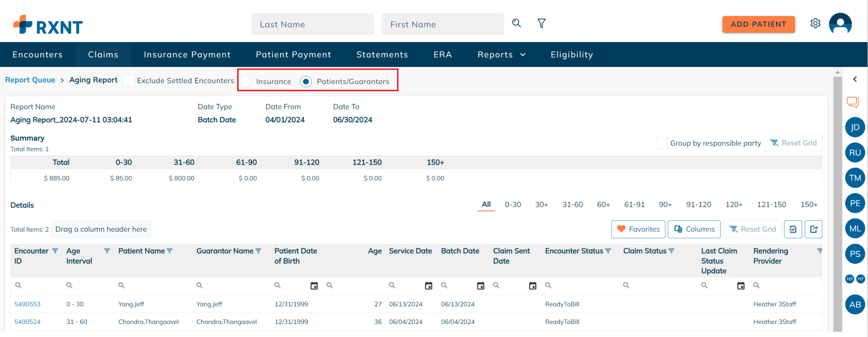Collapse the right sidebar chevron

(x=855, y=79)
